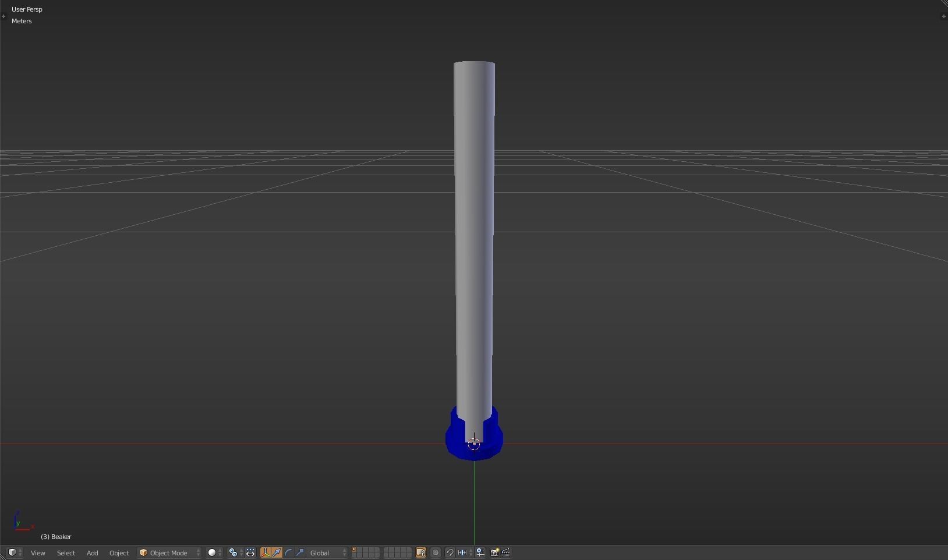
Task: Click the '(3) Beaker' object label
Action: click(56, 537)
